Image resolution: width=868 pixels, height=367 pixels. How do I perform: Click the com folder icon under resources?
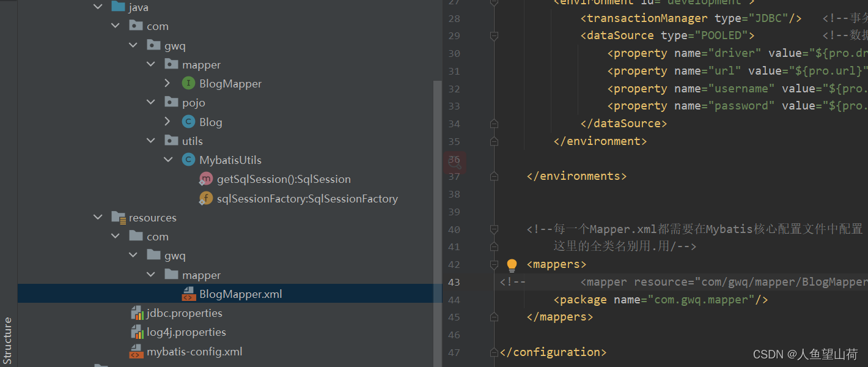pos(136,236)
